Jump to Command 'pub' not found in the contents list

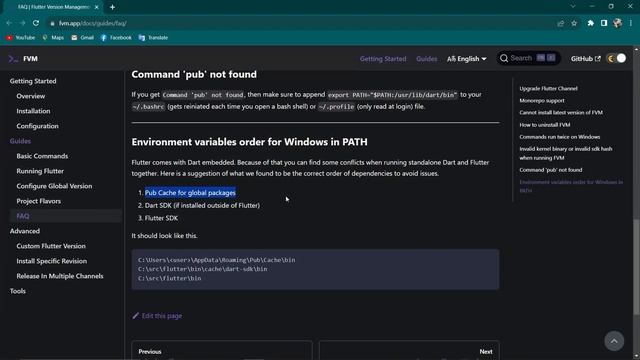(551, 170)
